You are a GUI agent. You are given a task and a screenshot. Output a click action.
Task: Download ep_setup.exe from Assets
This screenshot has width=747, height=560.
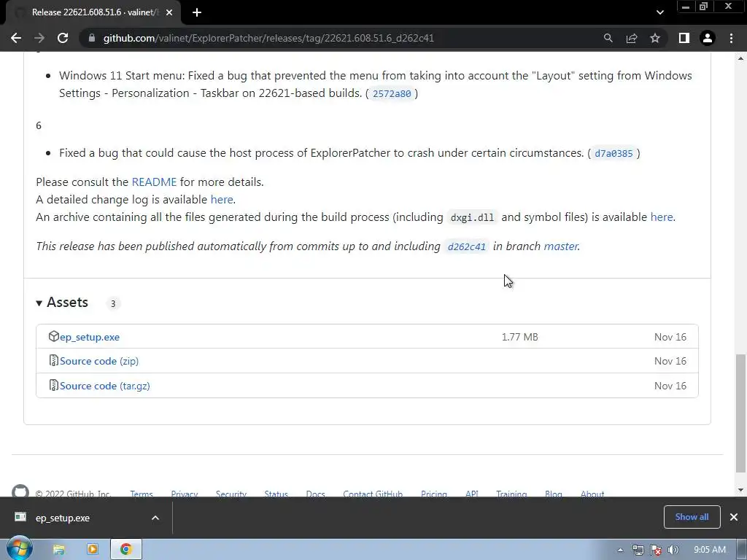coord(90,337)
